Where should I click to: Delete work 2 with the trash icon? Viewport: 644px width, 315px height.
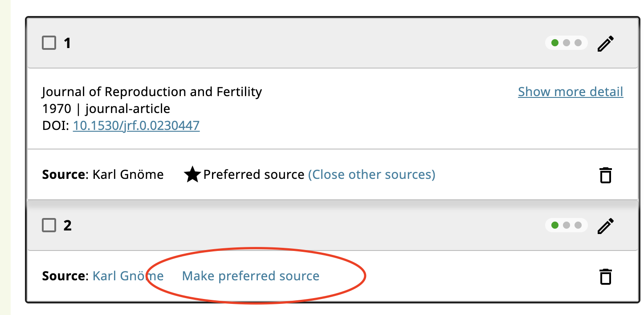click(606, 276)
